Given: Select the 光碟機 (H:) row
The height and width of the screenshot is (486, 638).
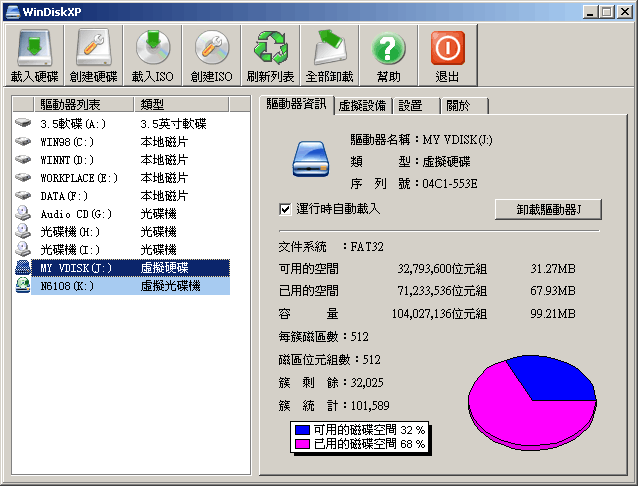Looking at the screenshot, I should [122, 232].
